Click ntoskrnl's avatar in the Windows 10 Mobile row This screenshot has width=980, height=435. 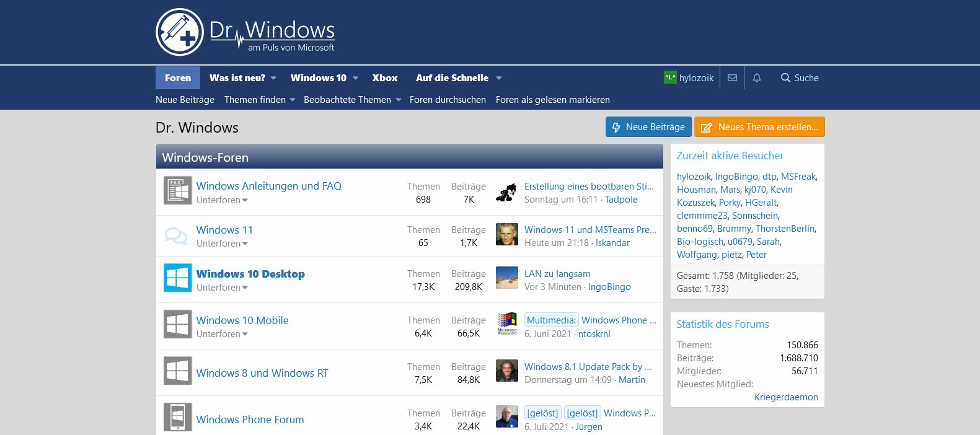tap(507, 324)
